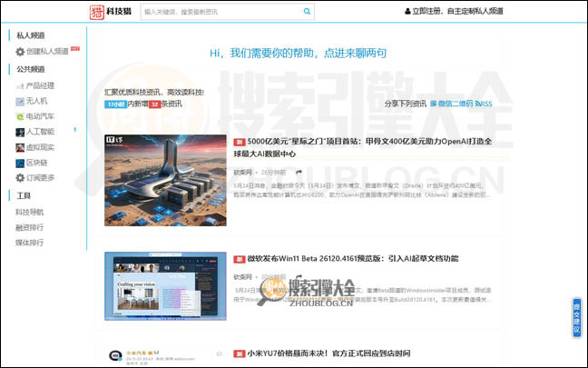The height and width of the screenshot is (368, 588).
Task: Open the 融资排行 tool
Action: pos(29,227)
